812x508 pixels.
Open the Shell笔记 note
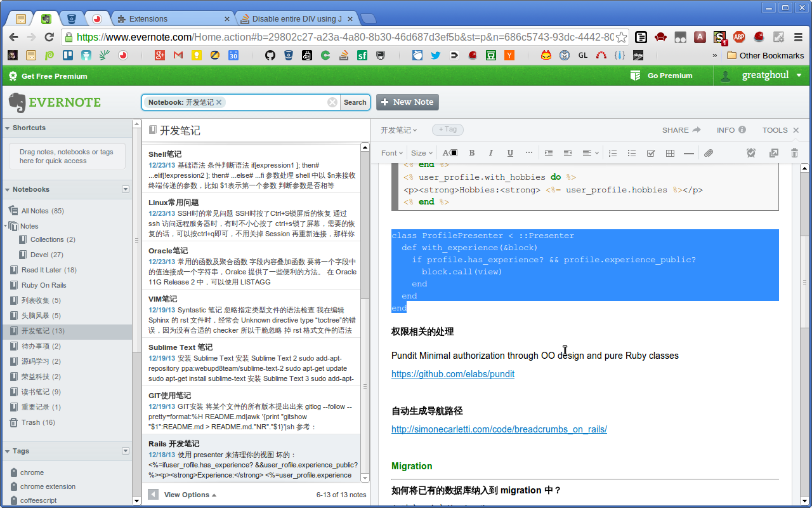point(251,169)
